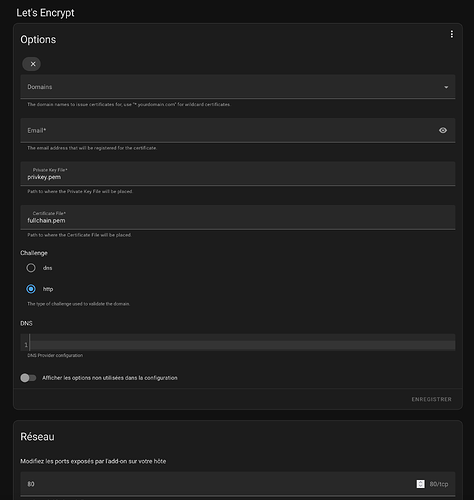Viewport: 474px width, 500px height.
Task: Reveal the email with the eye icon
Action: [443, 130]
